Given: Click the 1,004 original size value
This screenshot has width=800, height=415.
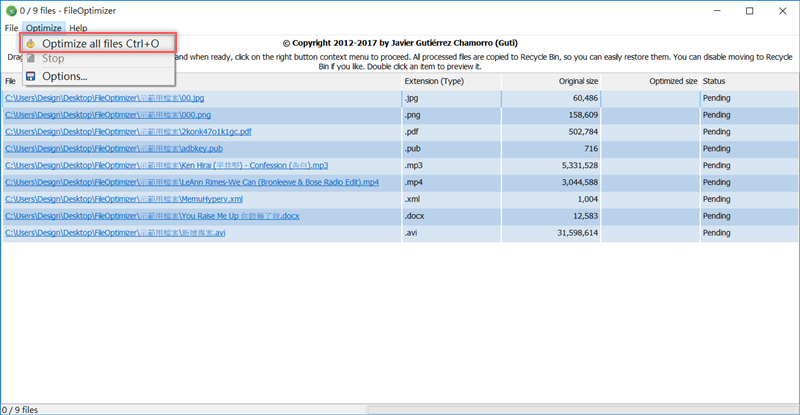Looking at the screenshot, I should [x=588, y=199].
